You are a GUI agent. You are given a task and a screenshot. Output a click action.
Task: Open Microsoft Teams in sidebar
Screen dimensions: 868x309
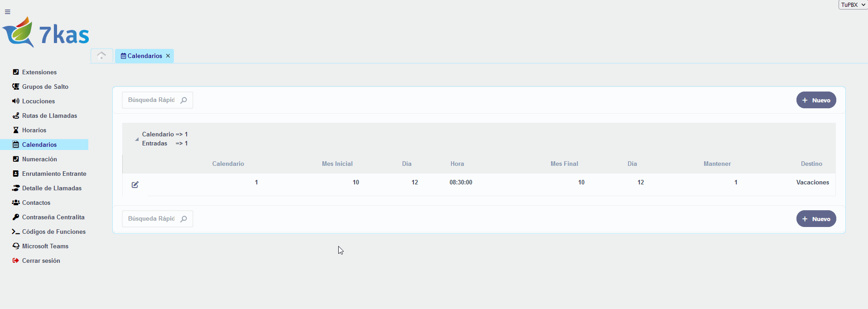[x=45, y=246]
